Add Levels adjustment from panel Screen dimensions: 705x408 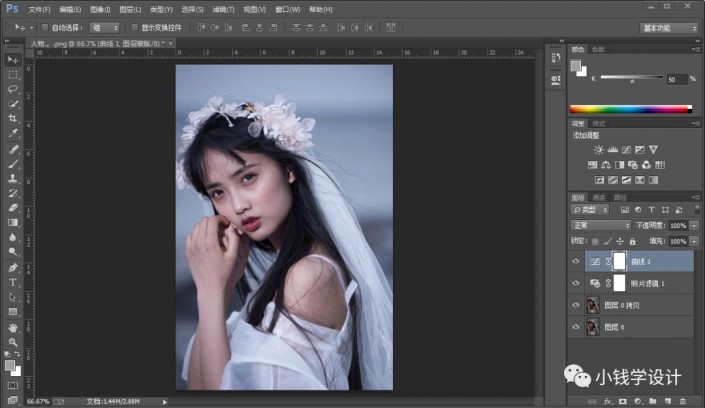click(x=612, y=150)
